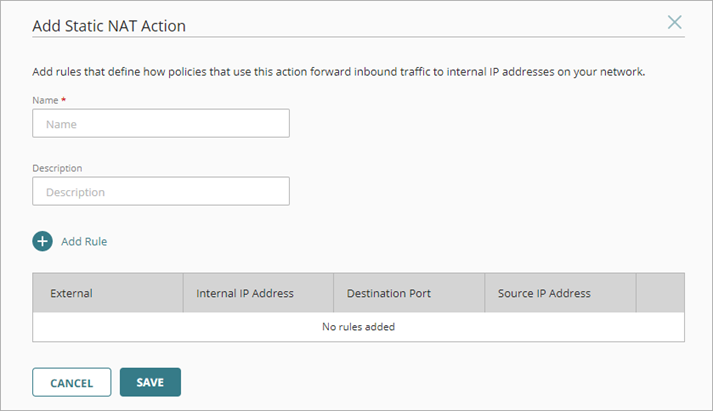
Task: Click the Description field label
Action: (x=57, y=168)
